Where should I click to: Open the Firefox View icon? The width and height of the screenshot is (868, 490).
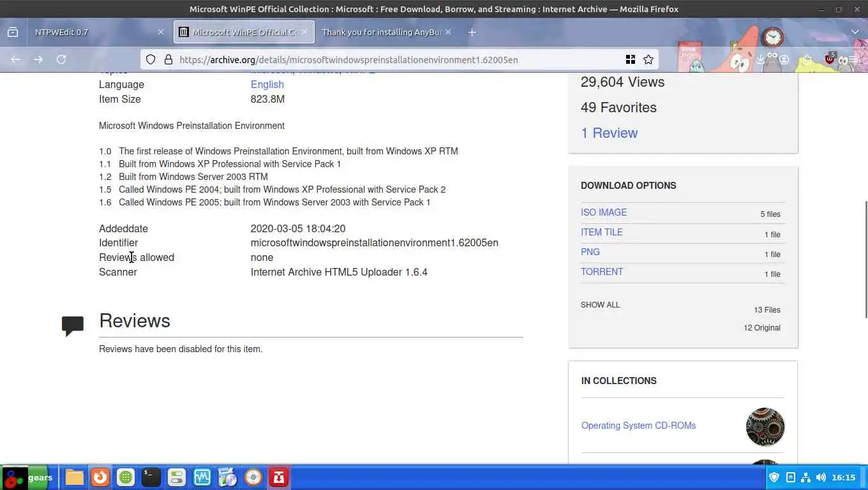(x=13, y=32)
